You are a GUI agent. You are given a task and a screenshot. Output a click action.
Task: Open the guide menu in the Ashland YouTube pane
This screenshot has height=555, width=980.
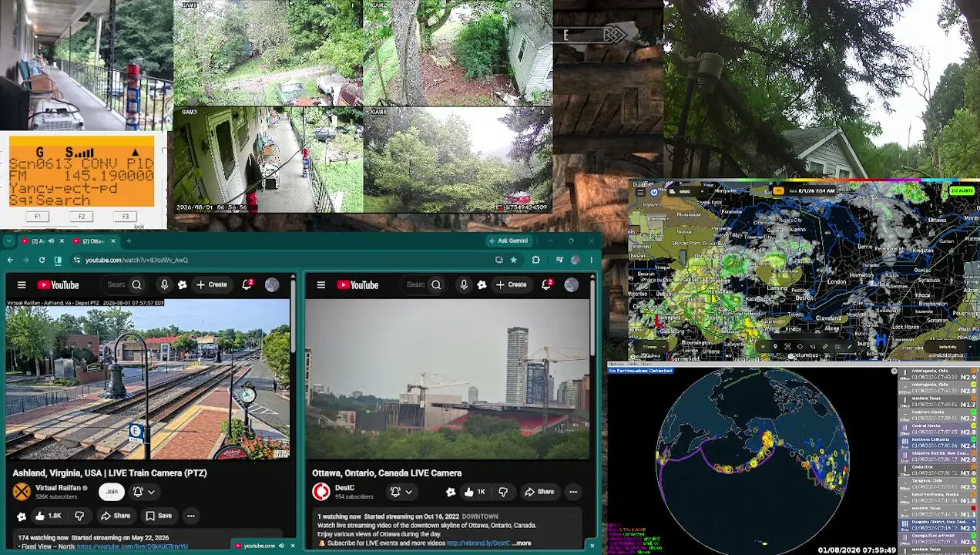tap(22, 285)
